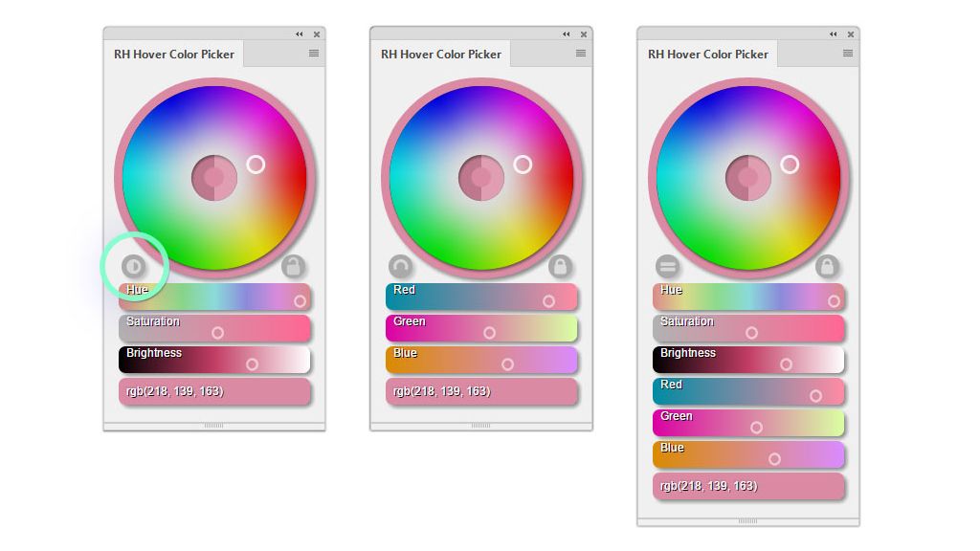
Task: Select the middle panel's RH Hover Color Picker tab
Action: (x=440, y=55)
